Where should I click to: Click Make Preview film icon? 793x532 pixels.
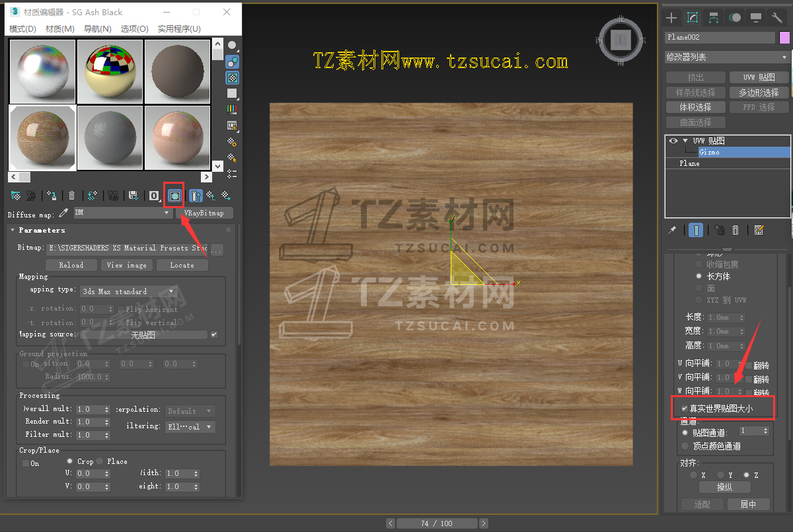(233, 125)
